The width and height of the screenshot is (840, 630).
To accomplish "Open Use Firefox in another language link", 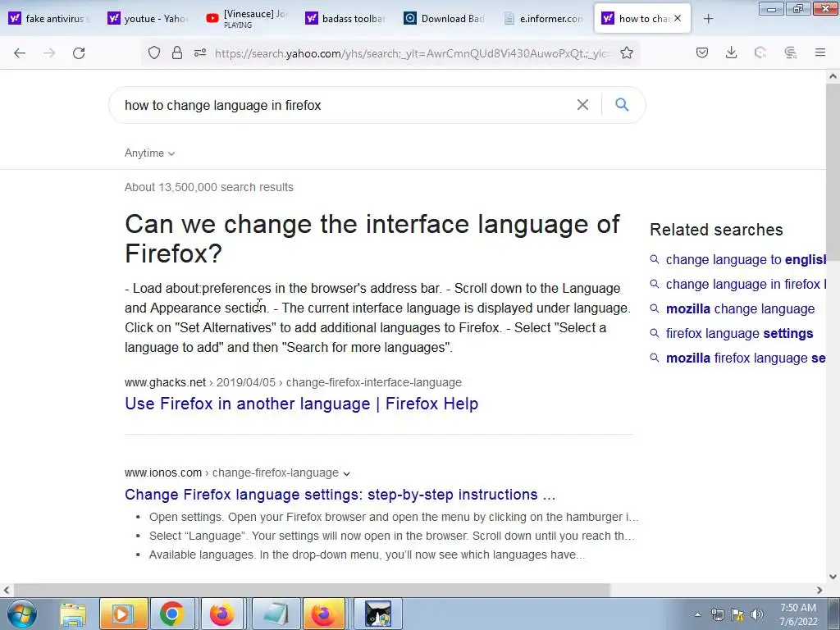I will 302,404.
